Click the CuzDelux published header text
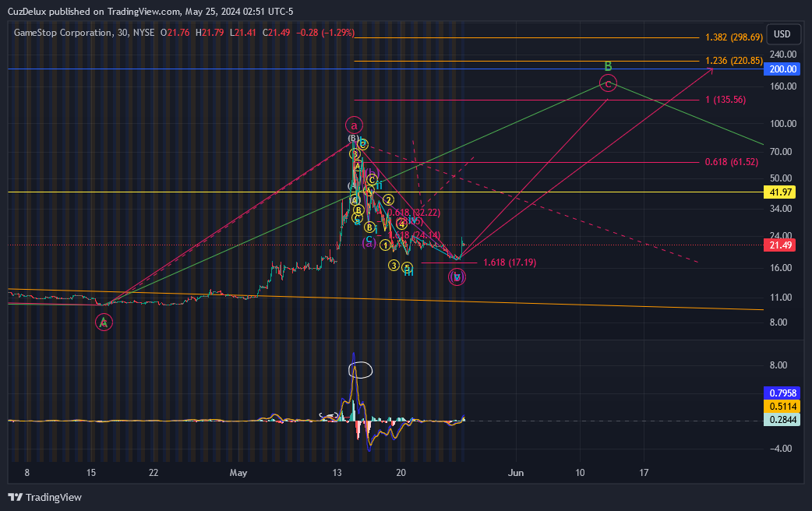This screenshot has height=511, width=812. (x=150, y=12)
